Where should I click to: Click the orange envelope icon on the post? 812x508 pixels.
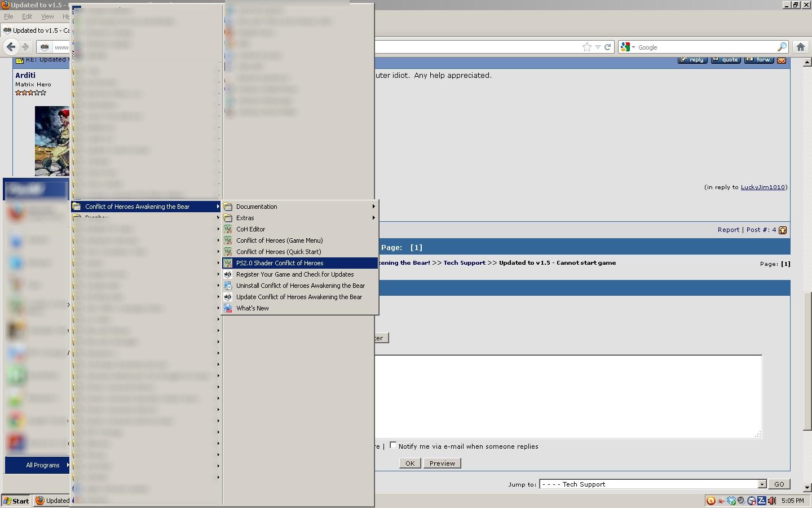(782, 60)
